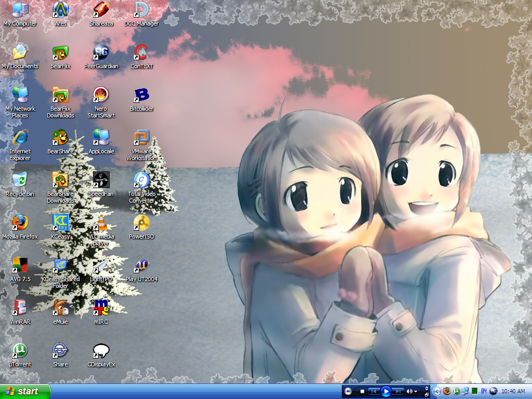Select the AppLocale shortcut
This screenshot has height=399, width=532.
[x=101, y=142]
